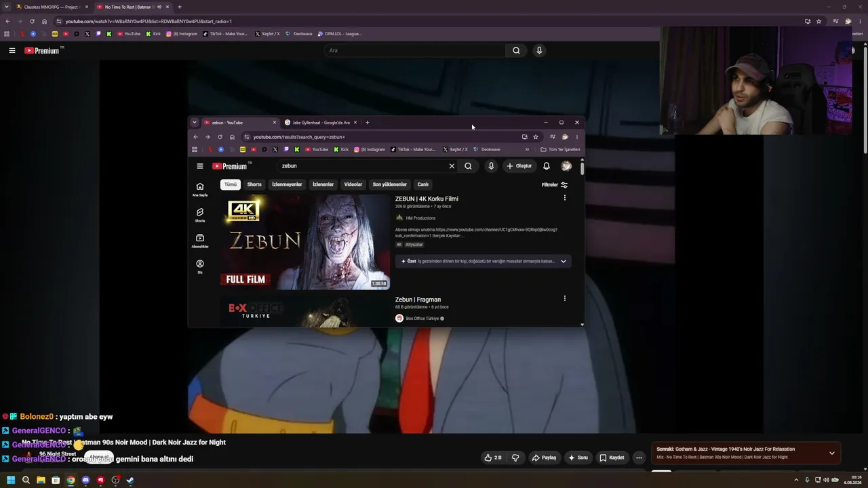868x488 pixels.
Task: Open taskbar search
Action: (x=26, y=481)
